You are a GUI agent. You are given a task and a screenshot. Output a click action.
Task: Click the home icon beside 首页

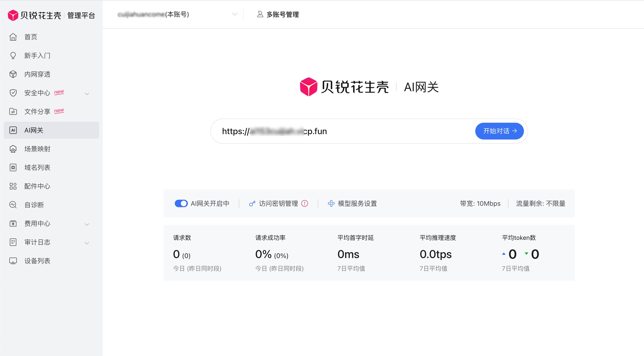tap(13, 37)
